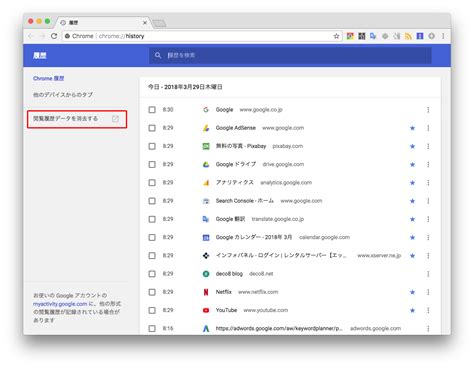Open the more-actions menu for the Google row

point(428,110)
